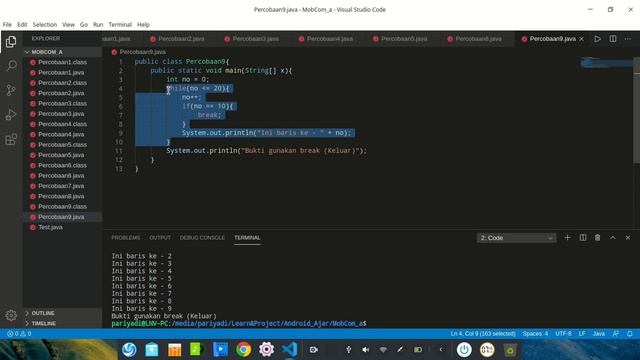The image size is (640, 360).
Task: Add a new terminal with plus icon
Action: tap(567, 238)
